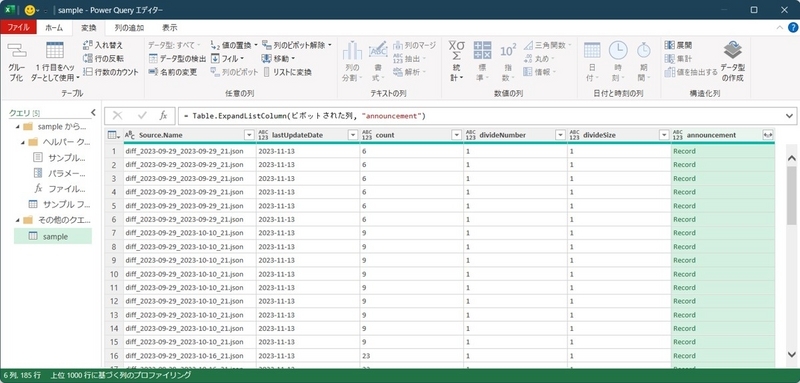Collapse the Queries (クエリ) pane
This screenshot has height=383, width=800.
click(93, 113)
